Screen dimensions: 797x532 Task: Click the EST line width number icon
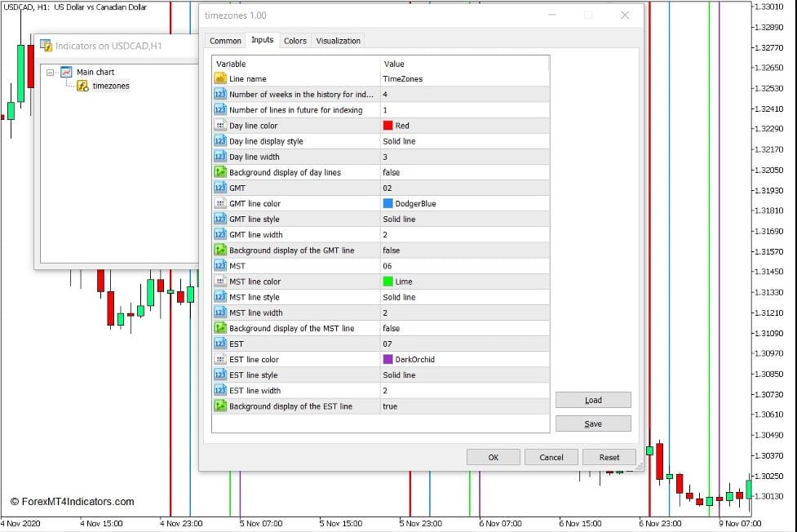point(220,391)
